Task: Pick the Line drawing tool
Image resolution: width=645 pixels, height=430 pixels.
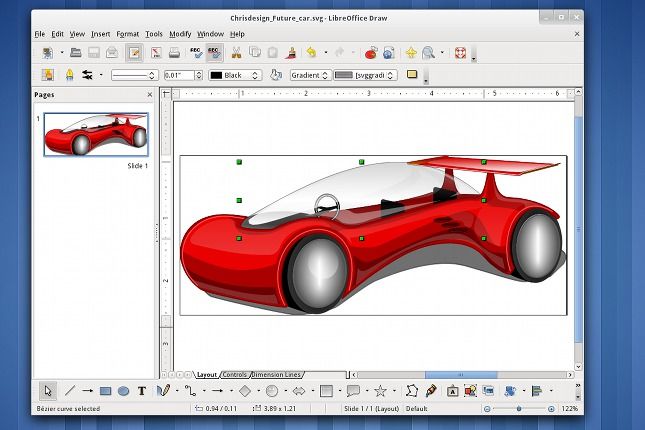Action: click(69, 391)
